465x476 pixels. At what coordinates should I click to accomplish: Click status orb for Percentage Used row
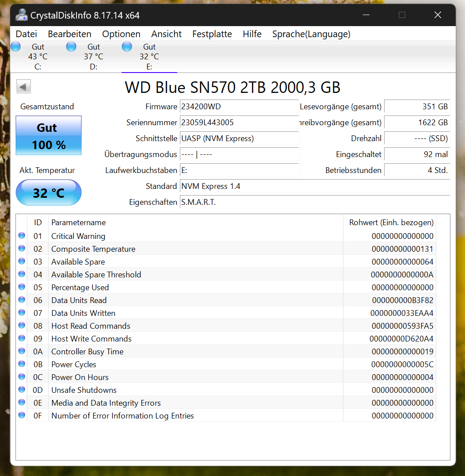tap(22, 287)
